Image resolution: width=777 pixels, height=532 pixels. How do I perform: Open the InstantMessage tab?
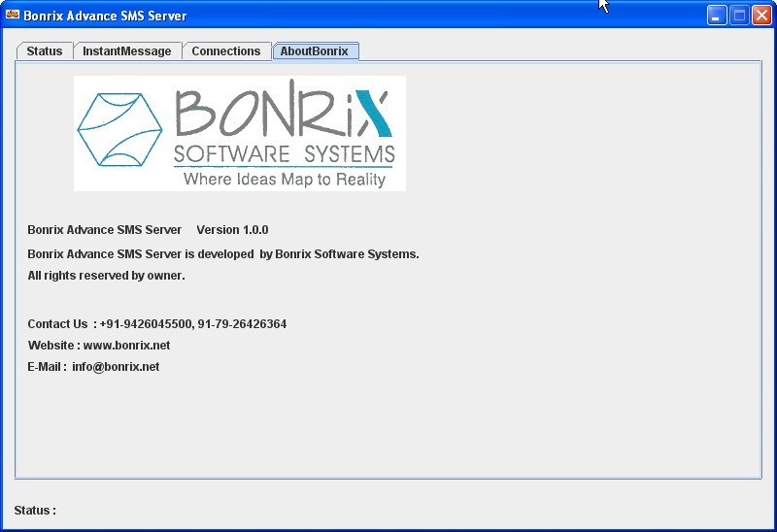coord(127,51)
